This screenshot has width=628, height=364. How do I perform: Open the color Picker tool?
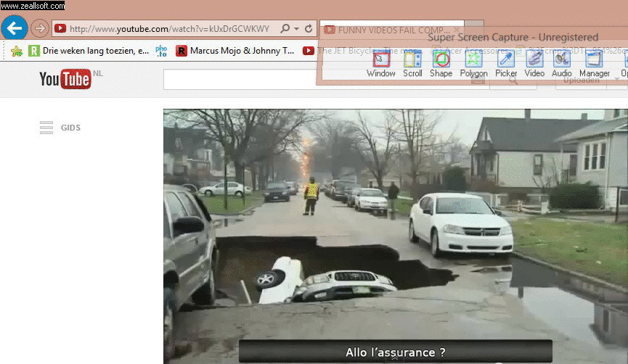click(506, 63)
